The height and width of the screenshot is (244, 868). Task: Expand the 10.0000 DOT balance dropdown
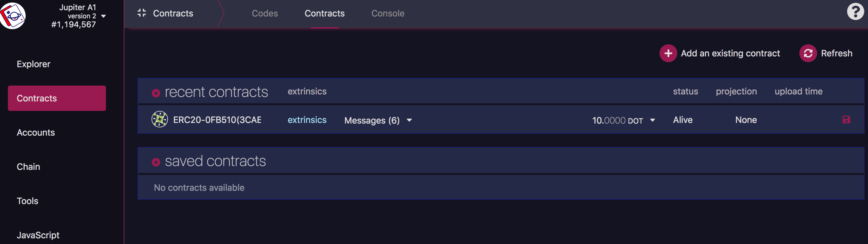point(652,120)
